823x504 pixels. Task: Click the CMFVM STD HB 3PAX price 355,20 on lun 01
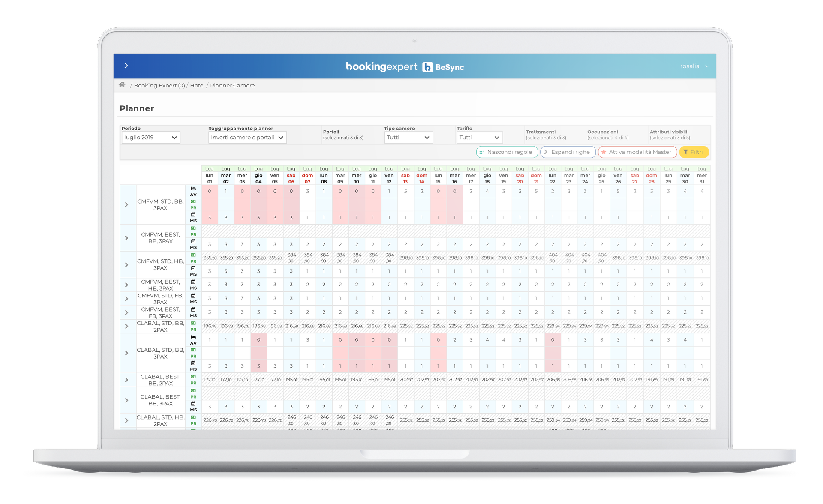(210, 258)
